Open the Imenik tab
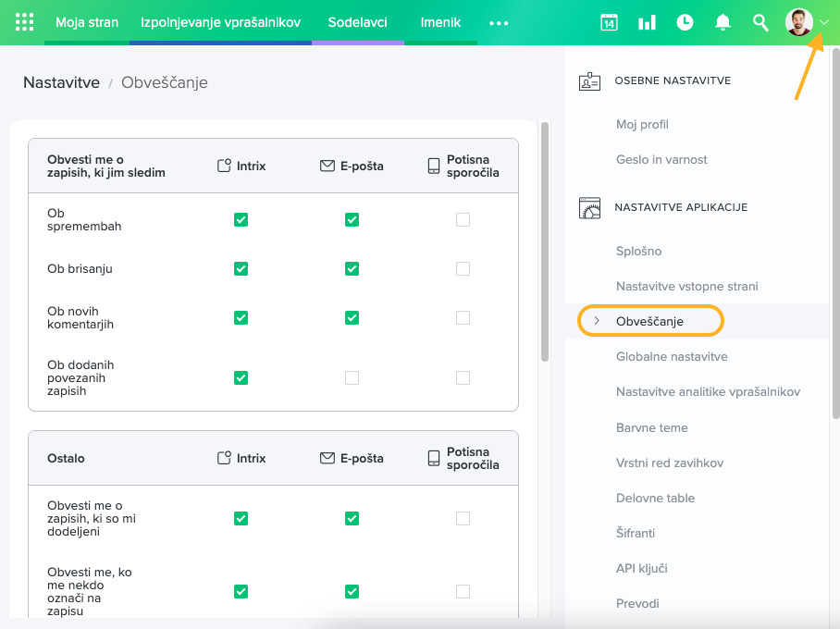Screen dimensions: 840x629 [x=440, y=22]
